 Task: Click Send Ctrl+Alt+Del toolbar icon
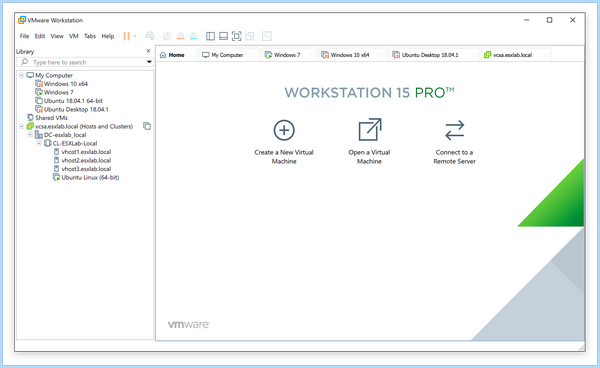[150, 36]
